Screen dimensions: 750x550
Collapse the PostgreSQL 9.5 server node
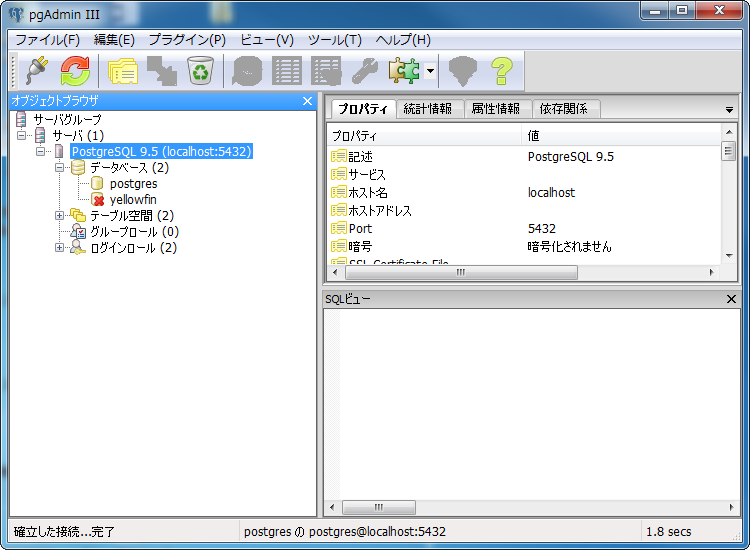40,152
